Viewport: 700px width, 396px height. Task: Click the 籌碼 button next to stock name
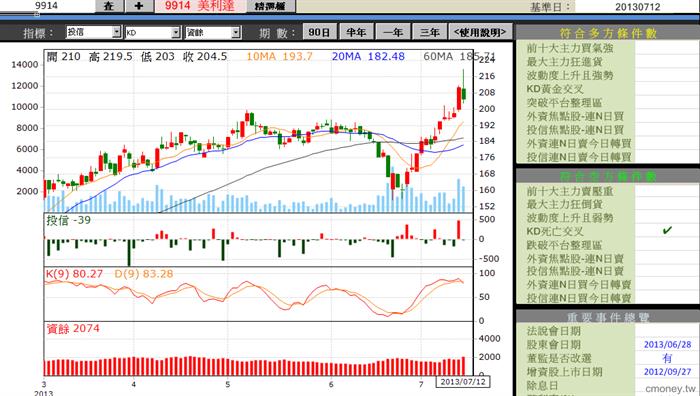click(271, 6)
